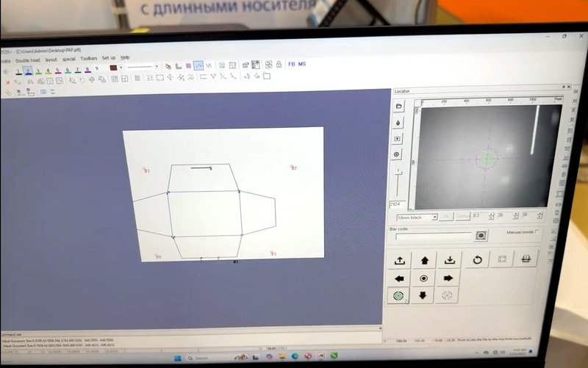Select pen layer 4 in toolbar

click(48, 71)
